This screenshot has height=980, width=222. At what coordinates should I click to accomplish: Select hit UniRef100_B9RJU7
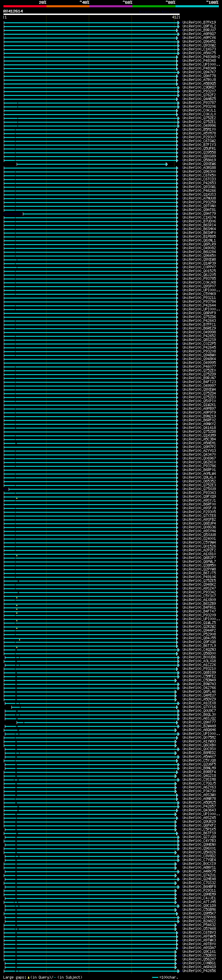[x=199, y=30]
